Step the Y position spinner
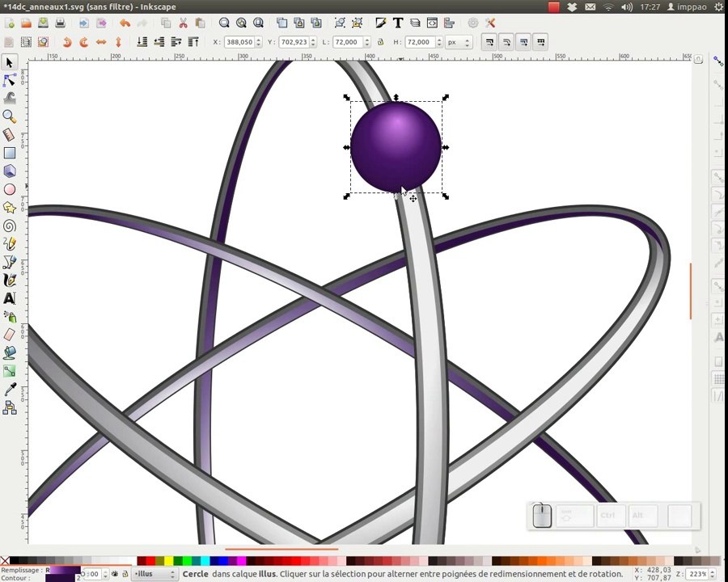Image resolution: width=728 pixels, height=582 pixels. [x=313, y=42]
